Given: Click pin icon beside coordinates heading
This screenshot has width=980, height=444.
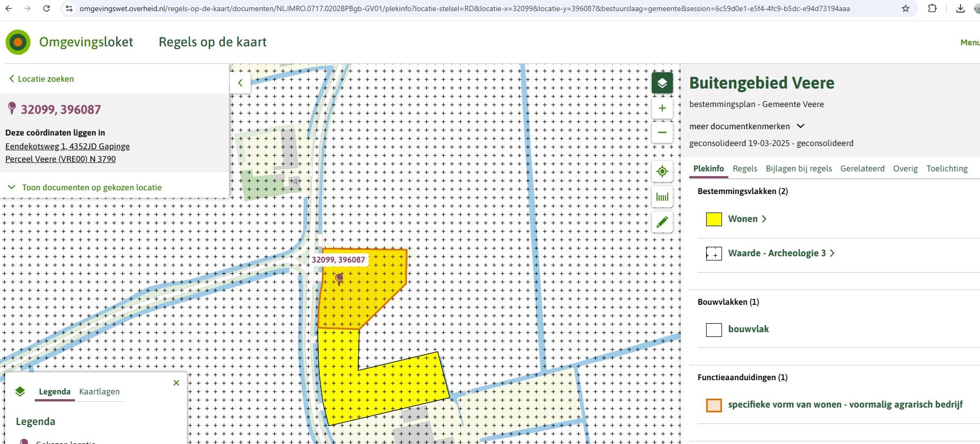Looking at the screenshot, I should 12,109.
